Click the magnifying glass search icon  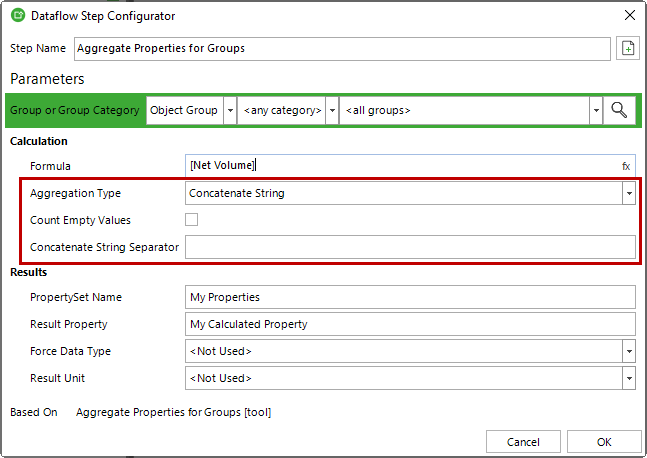pyautogui.click(x=619, y=110)
